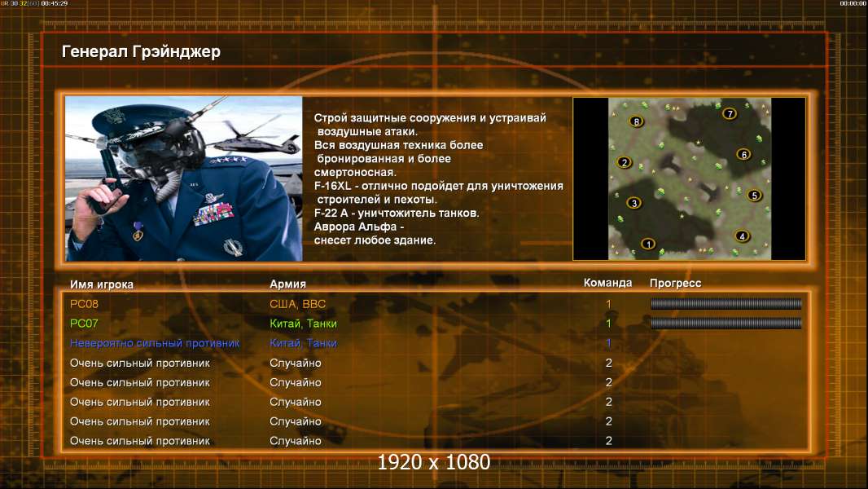Viewport: 868px width, 489px height.
Task: Click the 'Команда' column header
Action: [607, 283]
